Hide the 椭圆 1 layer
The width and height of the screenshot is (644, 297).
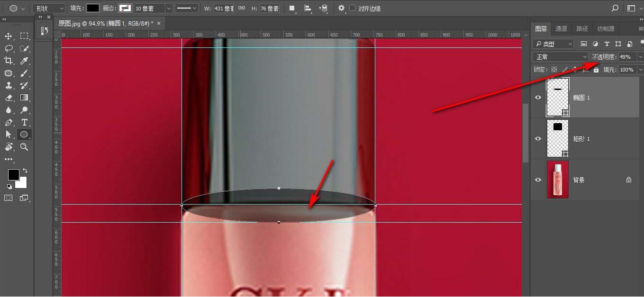tap(538, 97)
